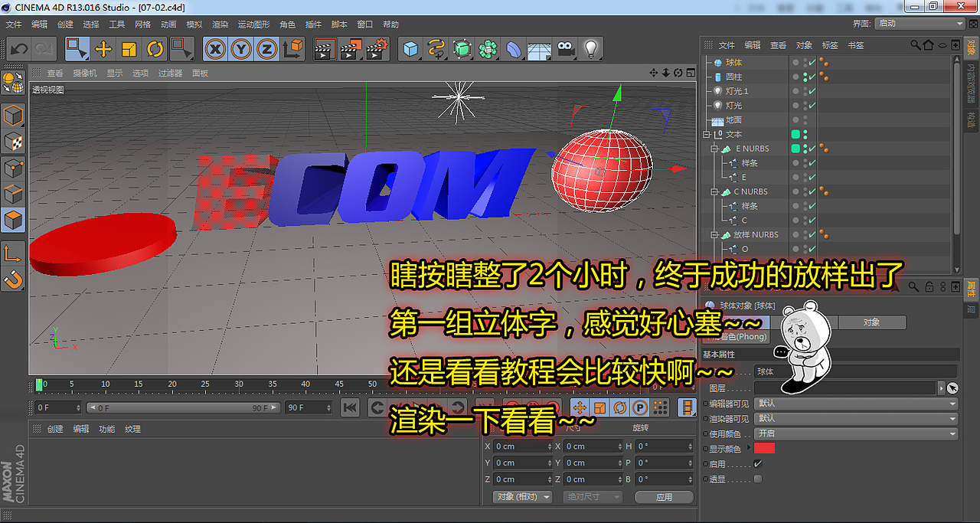
Task: Click the 0 F start frame field
Action: click(57, 408)
